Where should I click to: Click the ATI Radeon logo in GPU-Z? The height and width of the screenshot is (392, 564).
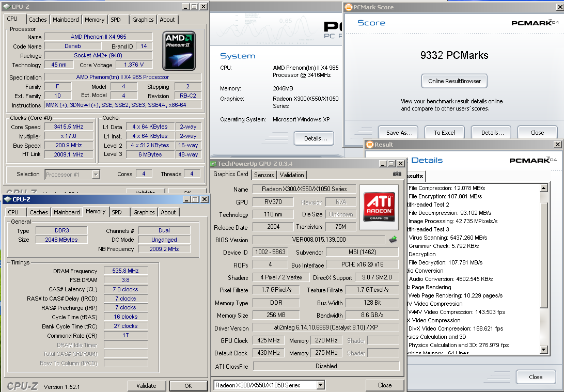pos(379,207)
